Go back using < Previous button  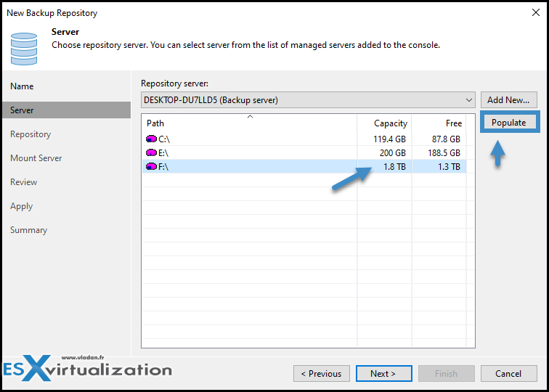tap(322, 374)
